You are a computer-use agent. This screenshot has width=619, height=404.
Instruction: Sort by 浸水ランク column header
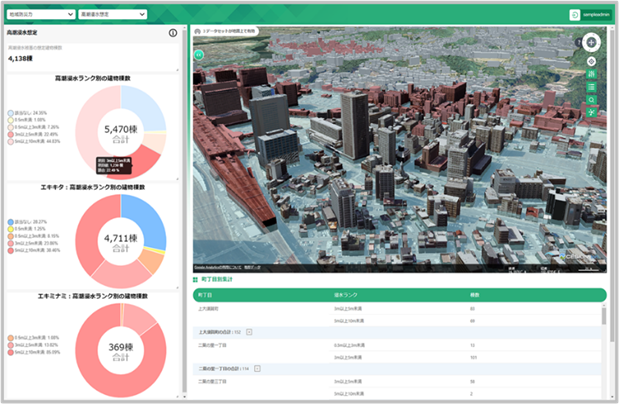pos(345,296)
